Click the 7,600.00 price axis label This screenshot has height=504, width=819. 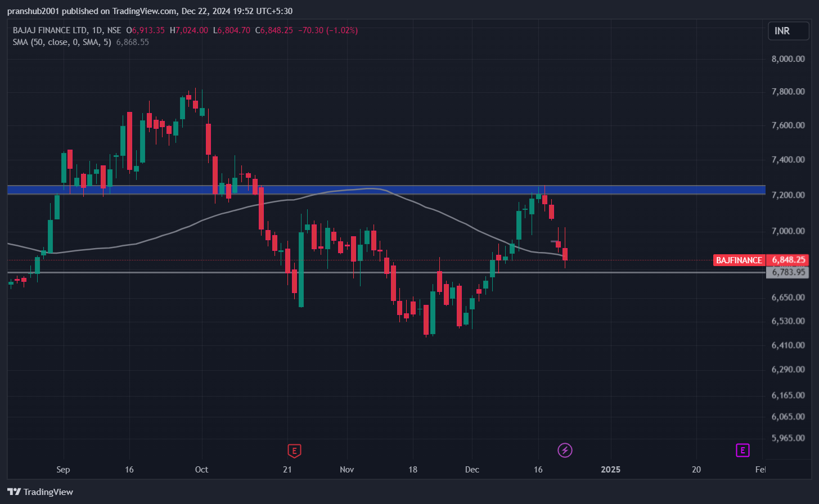click(787, 125)
